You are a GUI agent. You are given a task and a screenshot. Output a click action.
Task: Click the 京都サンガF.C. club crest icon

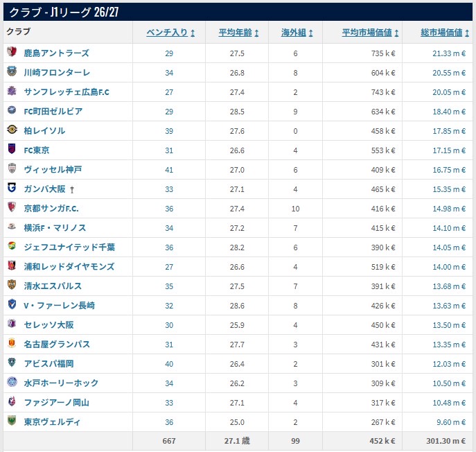coord(12,207)
